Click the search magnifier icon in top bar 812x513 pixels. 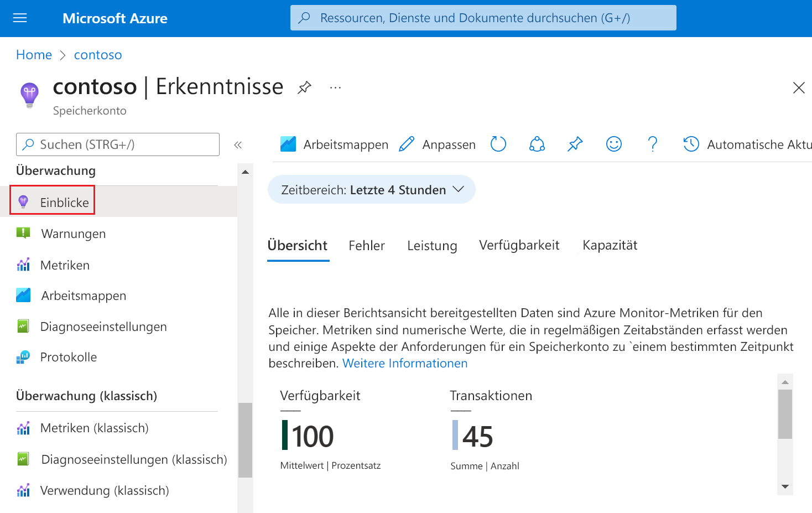(304, 18)
